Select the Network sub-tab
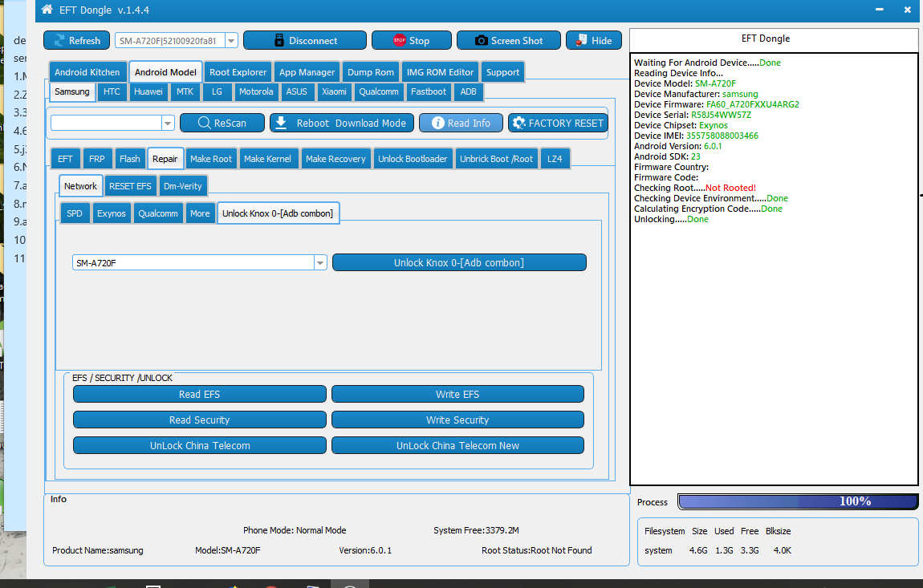 [x=80, y=186]
